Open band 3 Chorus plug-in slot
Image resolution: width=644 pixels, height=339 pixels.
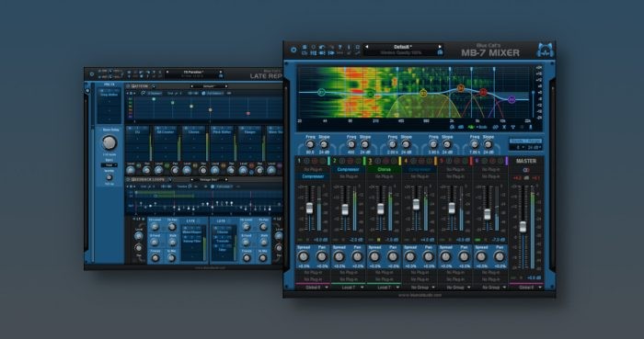click(x=384, y=169)
